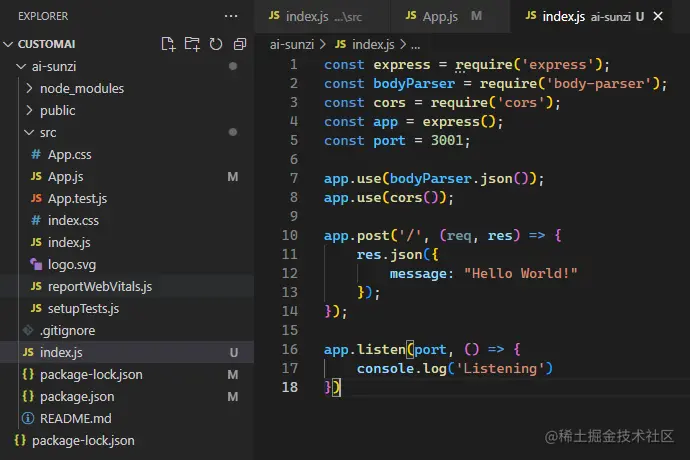
Task: Open setupTests.js file
Action: pos(83,309)
